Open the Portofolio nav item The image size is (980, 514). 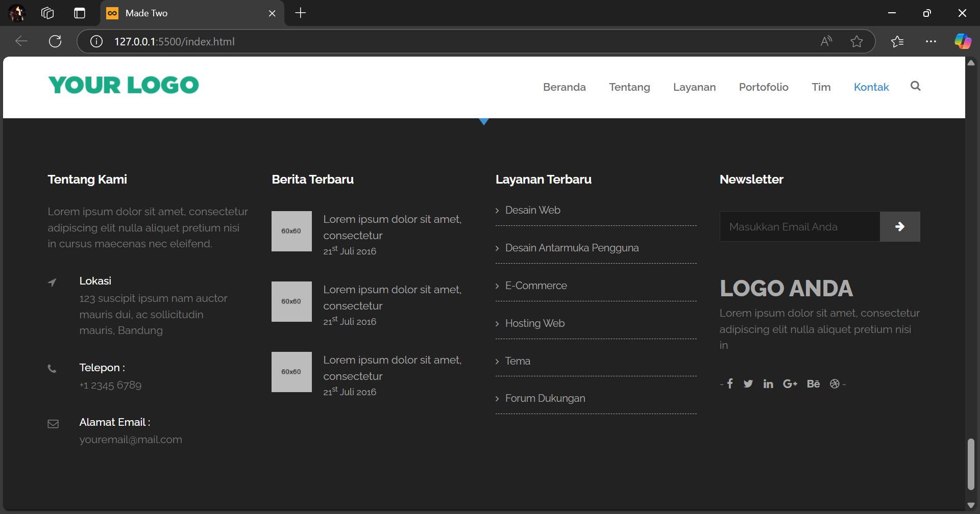(763, 87)
